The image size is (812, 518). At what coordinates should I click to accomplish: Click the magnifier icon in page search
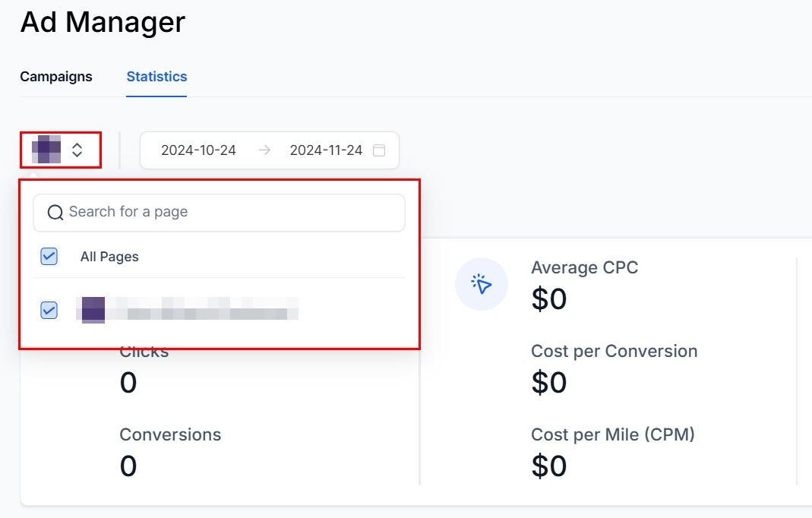click(55, 213)
